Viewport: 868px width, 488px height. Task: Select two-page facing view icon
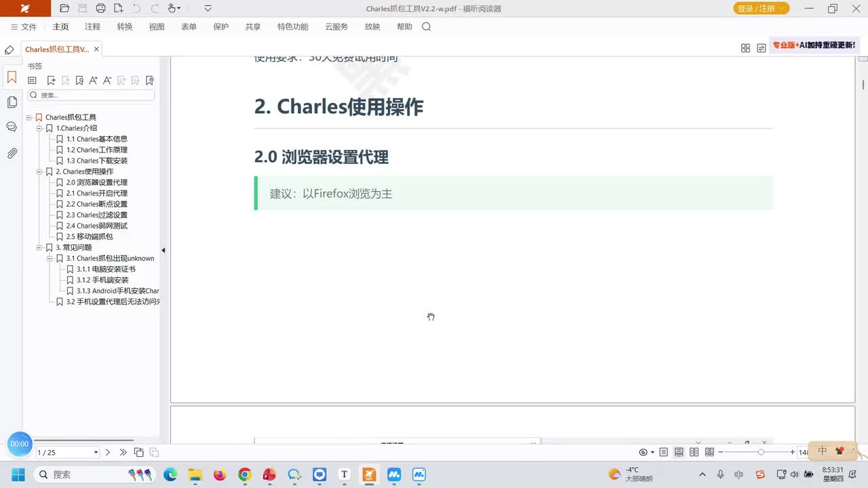click(x=694, y=452)
